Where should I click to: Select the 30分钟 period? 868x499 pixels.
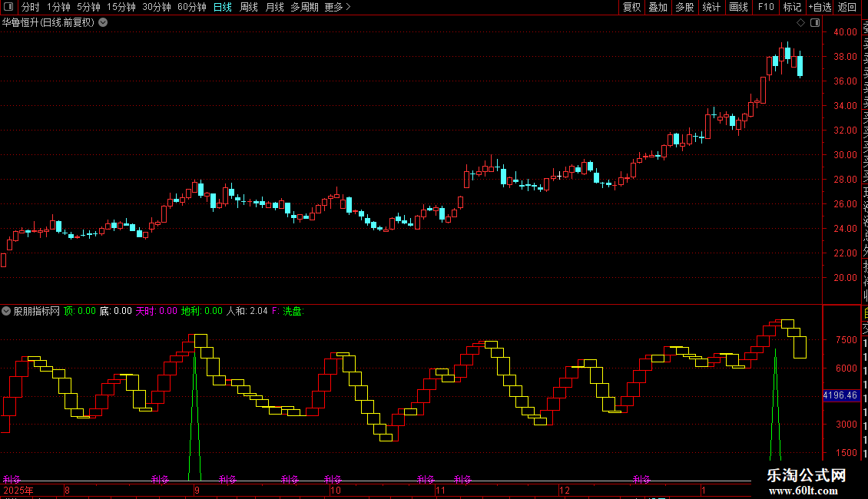(x=157, y=7)
